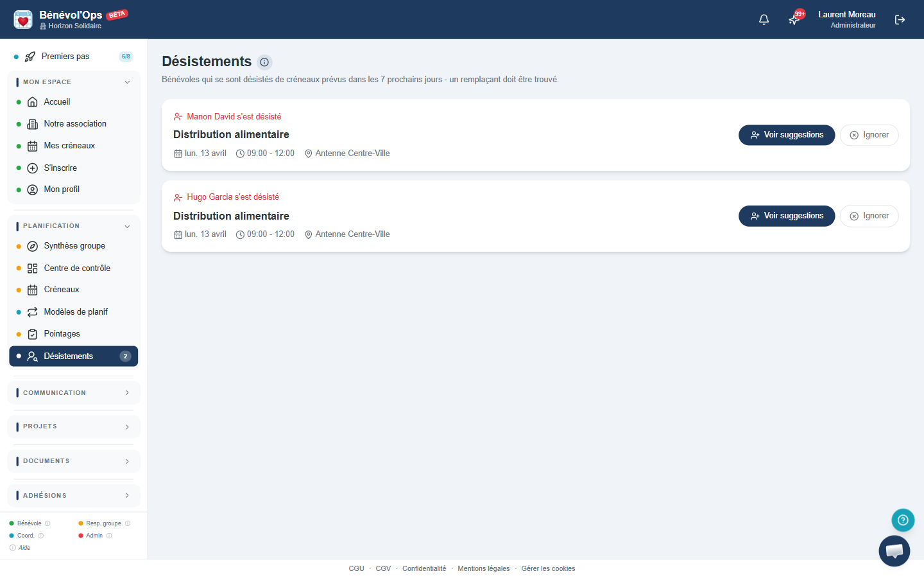
Task: Open Mentions légales link
Action: click(x=484, y=569)
